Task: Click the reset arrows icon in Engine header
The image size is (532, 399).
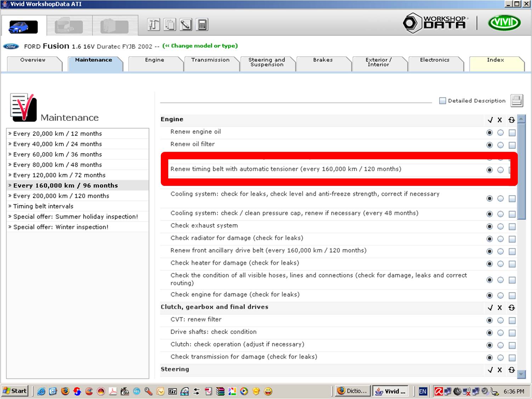Action: 511,120
